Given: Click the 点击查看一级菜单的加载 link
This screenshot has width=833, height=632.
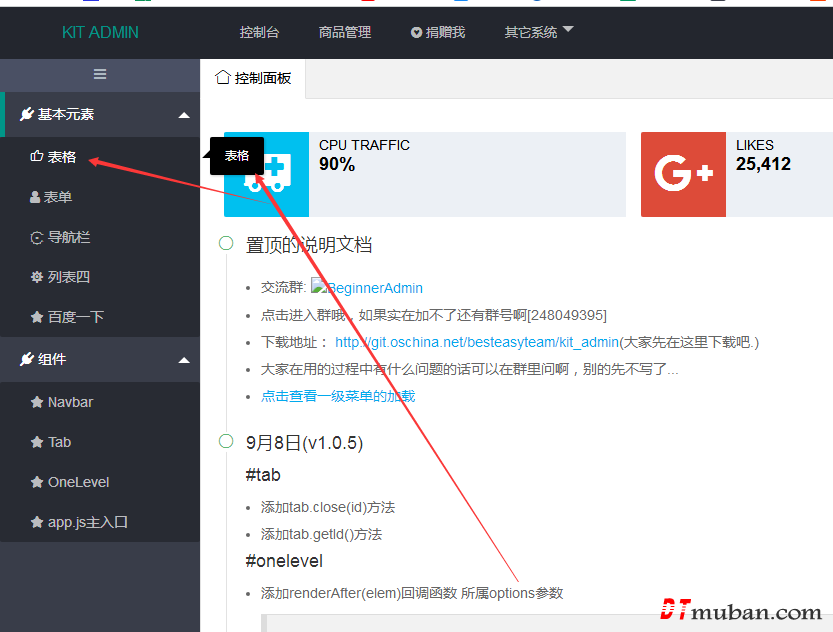Looking at the screenshot, I should (338, 396).
